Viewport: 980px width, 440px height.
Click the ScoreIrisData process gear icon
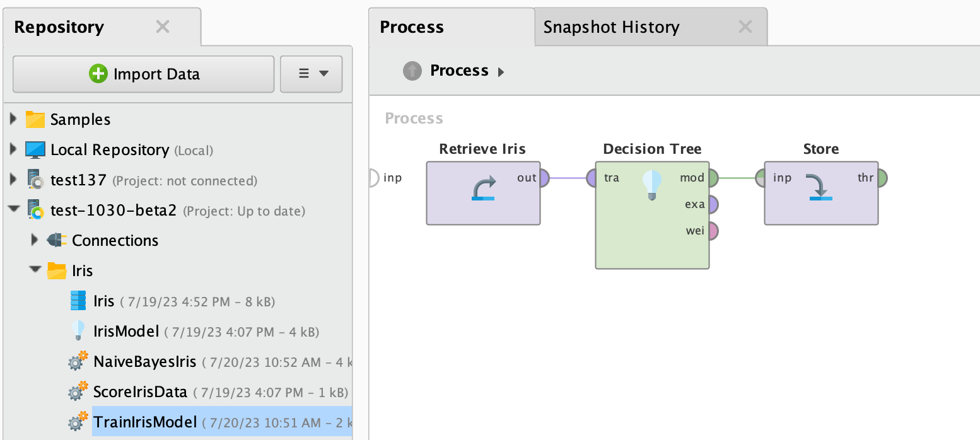click(78, 391)
